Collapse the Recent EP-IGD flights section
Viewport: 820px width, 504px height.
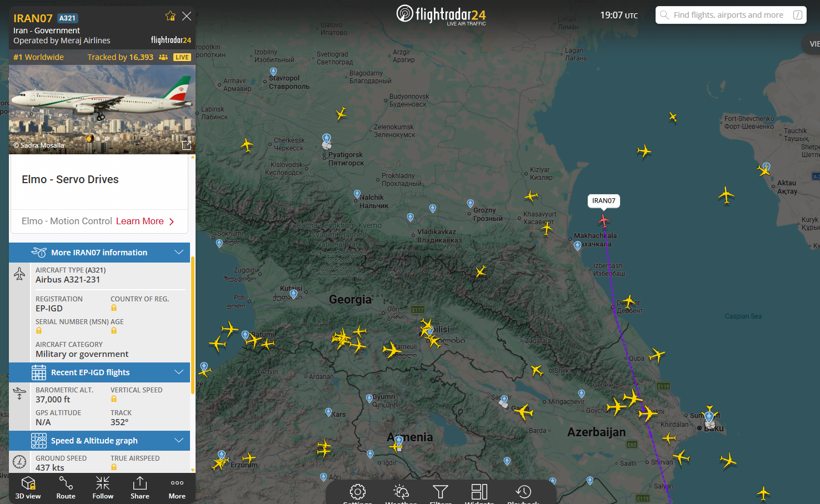click(179, 372)
